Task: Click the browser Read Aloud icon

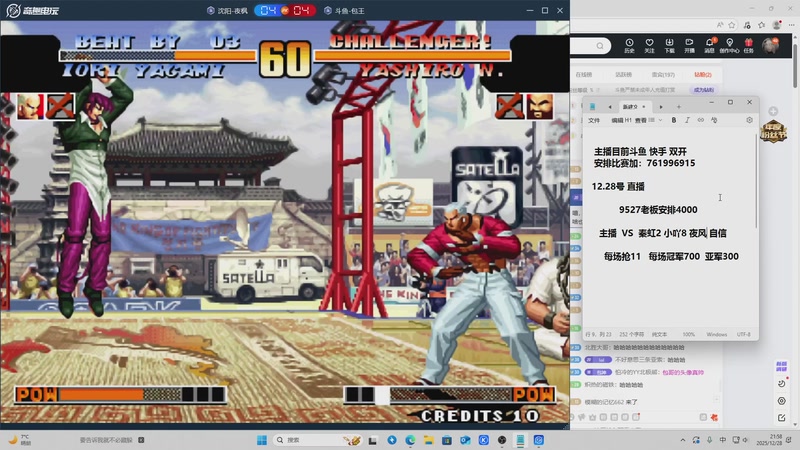Action: 720,24
